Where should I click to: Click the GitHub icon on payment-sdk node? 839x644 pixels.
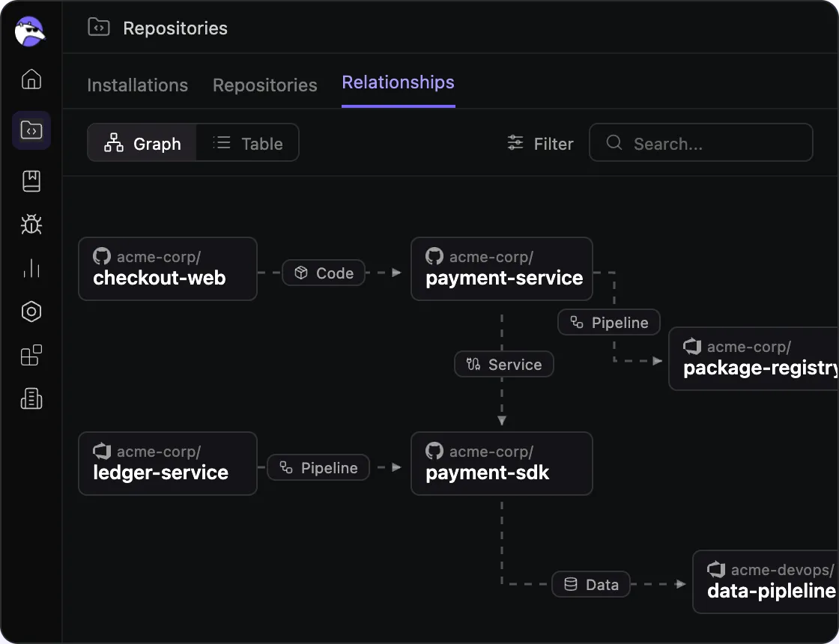coord(434,451)
